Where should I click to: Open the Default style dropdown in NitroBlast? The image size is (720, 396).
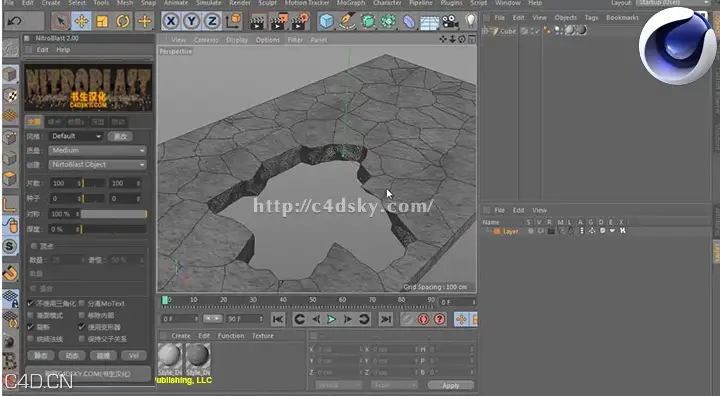pyautogui.click(x=76, y=136)
